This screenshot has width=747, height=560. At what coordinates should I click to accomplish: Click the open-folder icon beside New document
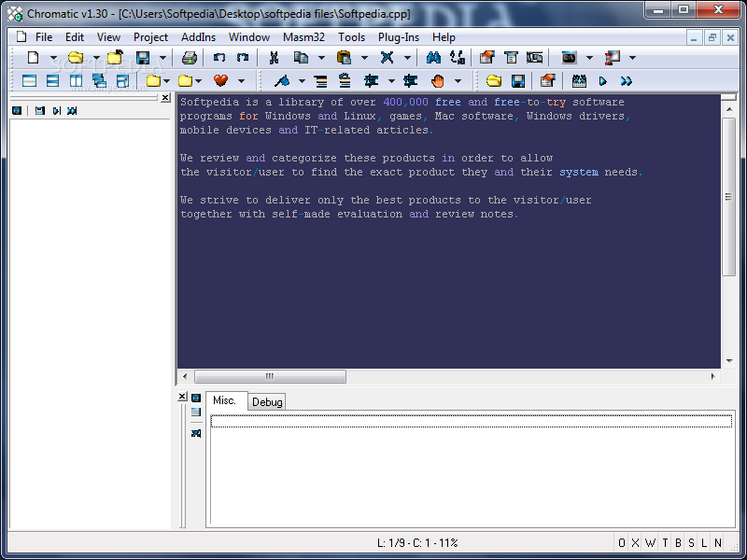76,58
